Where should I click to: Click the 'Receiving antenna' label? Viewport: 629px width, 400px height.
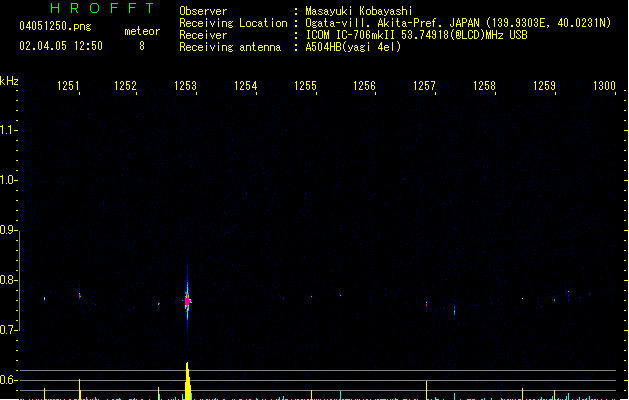coord(230,47)
